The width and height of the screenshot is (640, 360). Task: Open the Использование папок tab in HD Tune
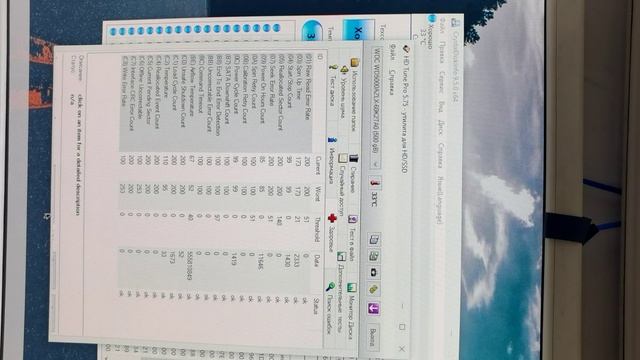click(353, 95)
